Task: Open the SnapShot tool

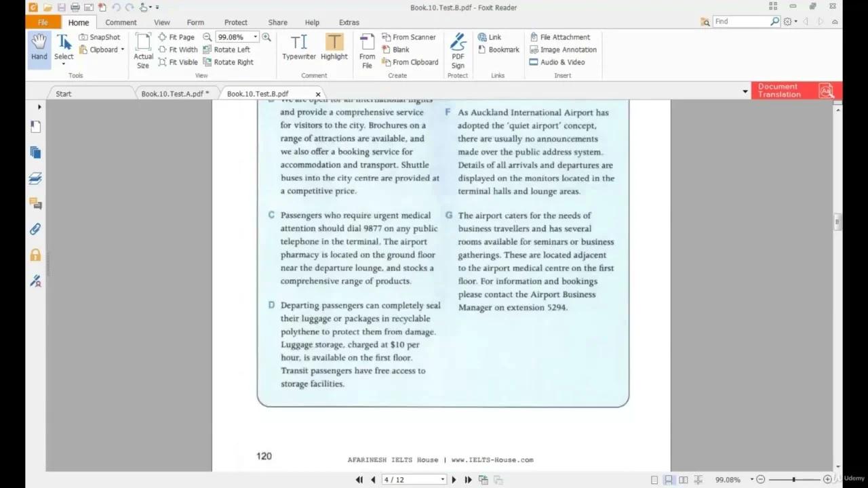Action: coord(100,37)
